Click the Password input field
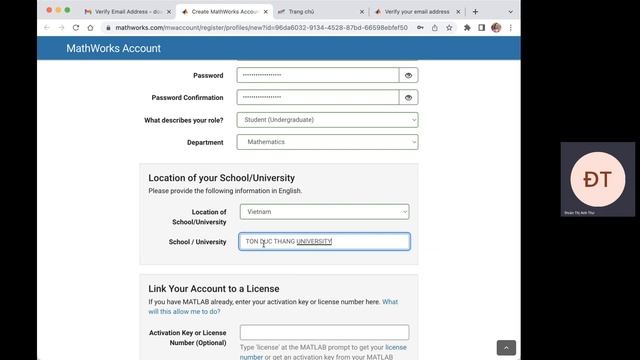Image resolution: width=640 pixels, height=360 pixels. coord(318,76)
